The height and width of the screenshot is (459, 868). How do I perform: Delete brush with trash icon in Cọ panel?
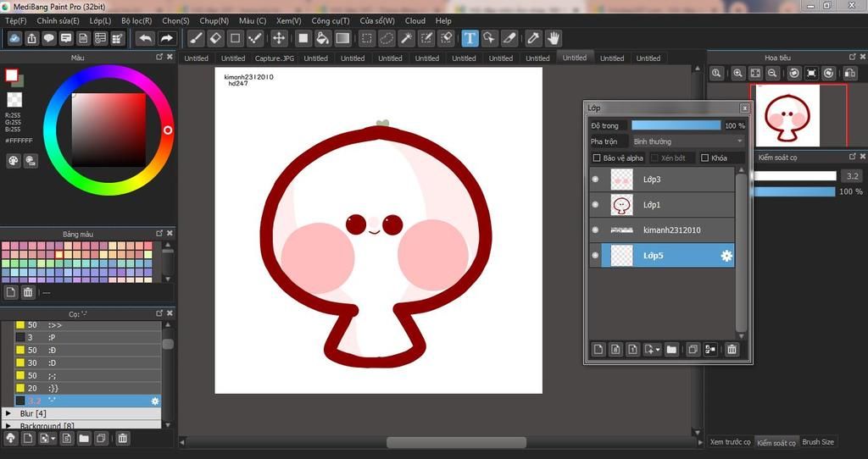(123, 439)
